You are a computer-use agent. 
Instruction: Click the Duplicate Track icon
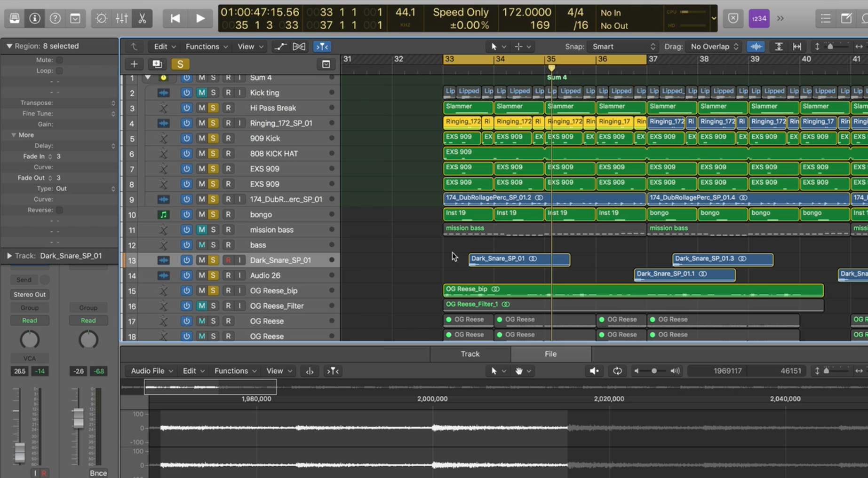pyautogui.click(x=157, y=64)
